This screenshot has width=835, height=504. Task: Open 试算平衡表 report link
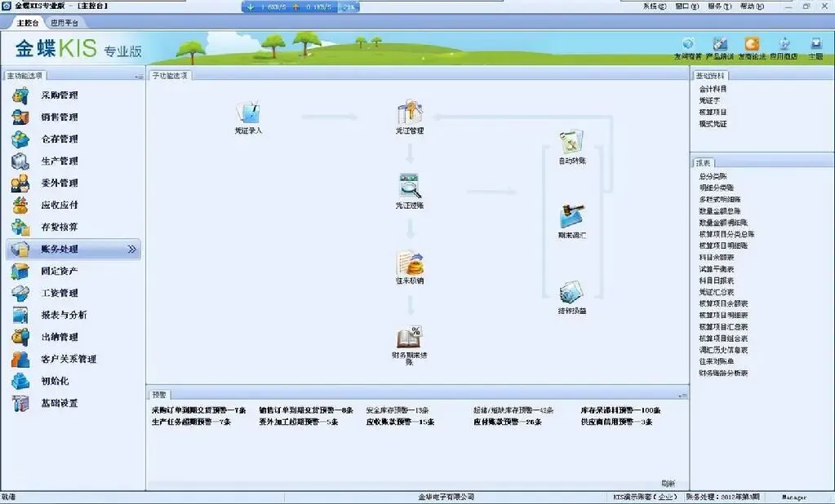(x=717, y=269)
